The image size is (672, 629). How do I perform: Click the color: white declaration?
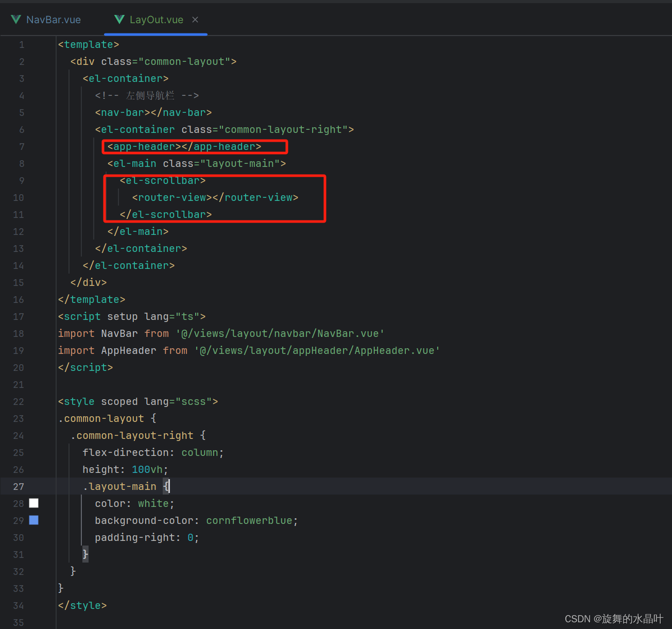pyautogui.click(x=135, y=503)
